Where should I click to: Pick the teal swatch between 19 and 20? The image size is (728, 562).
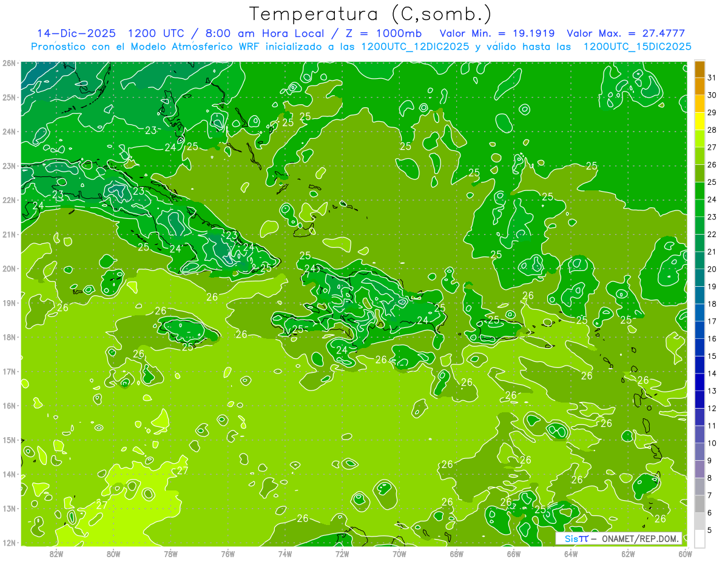(x=699, y=278)
